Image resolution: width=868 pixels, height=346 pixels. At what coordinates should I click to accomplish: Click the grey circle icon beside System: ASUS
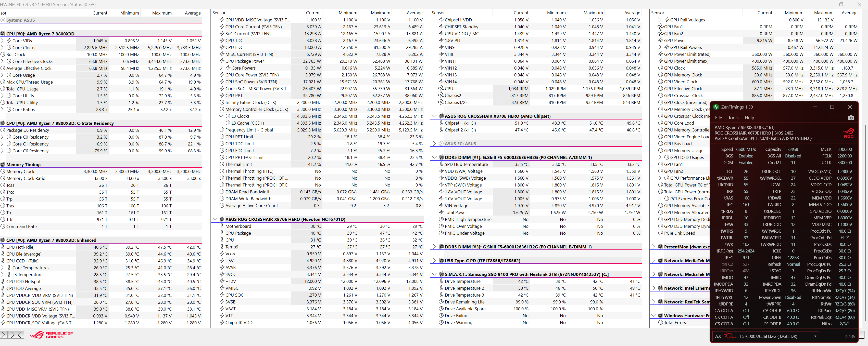point(3,20)
